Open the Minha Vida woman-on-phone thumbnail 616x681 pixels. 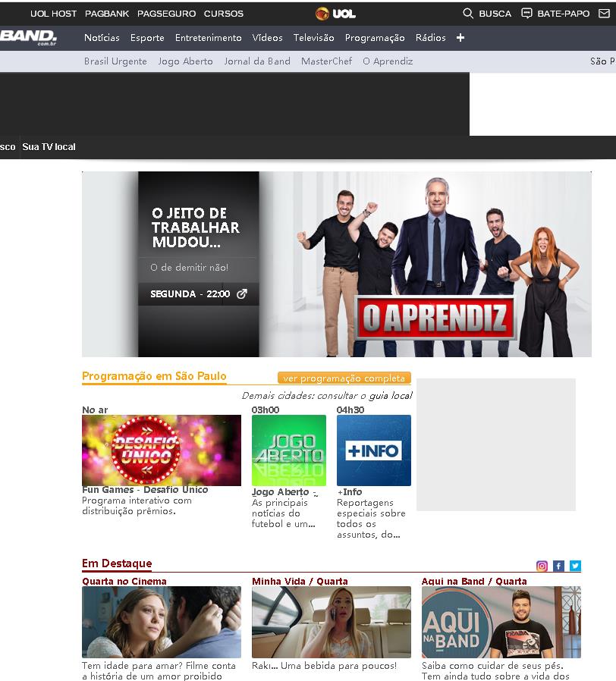pos(332,623)
